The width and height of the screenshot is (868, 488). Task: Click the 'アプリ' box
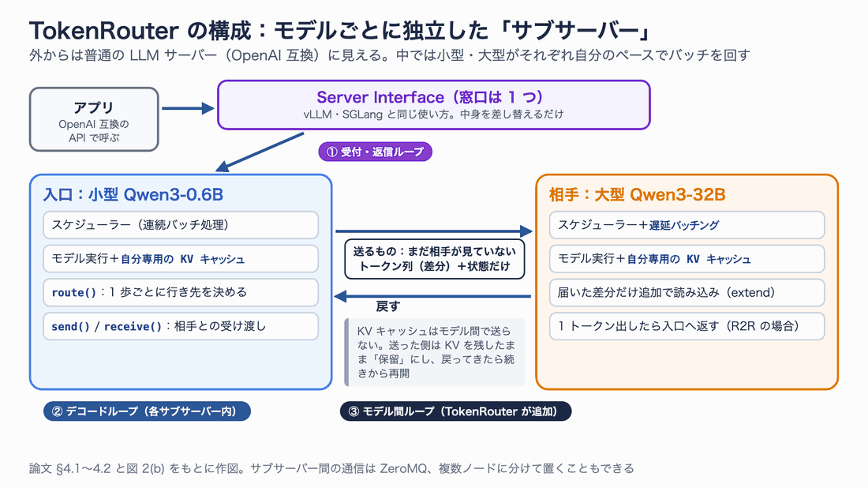(94, 119)
